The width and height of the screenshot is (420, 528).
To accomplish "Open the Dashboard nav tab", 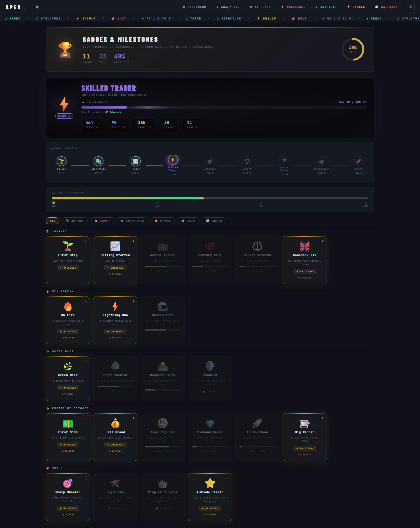I will pyautogui.click(x=194, y=7).
